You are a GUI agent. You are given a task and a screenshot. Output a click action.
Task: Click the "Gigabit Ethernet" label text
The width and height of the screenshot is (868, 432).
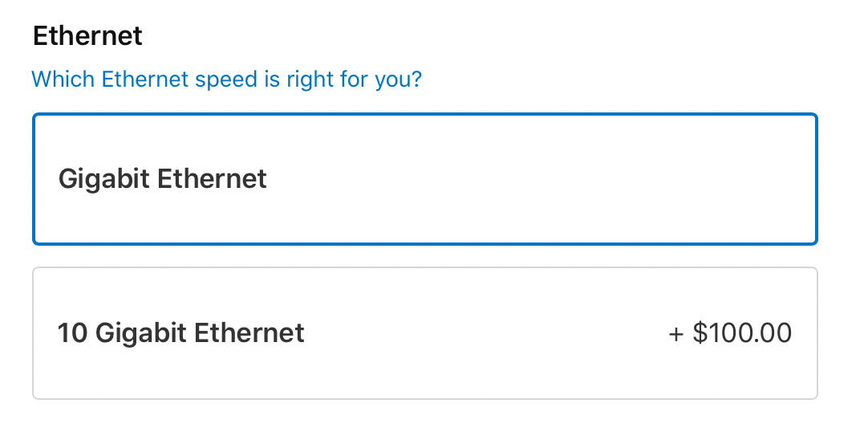pos(162,179)
